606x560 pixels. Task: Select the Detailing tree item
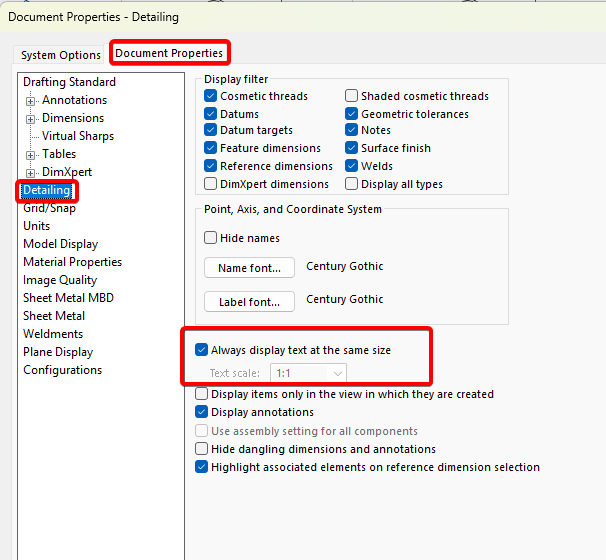click(x=46, y=190)
